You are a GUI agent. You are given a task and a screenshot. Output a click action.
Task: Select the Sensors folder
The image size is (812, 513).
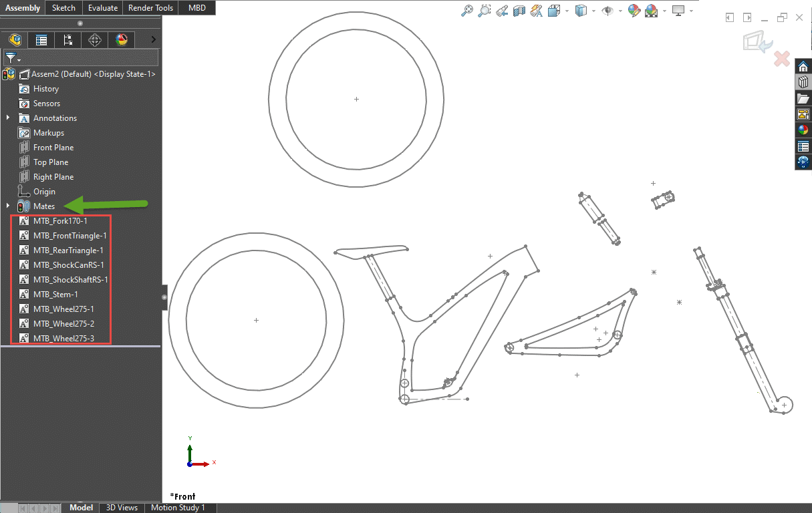[47, 104]
